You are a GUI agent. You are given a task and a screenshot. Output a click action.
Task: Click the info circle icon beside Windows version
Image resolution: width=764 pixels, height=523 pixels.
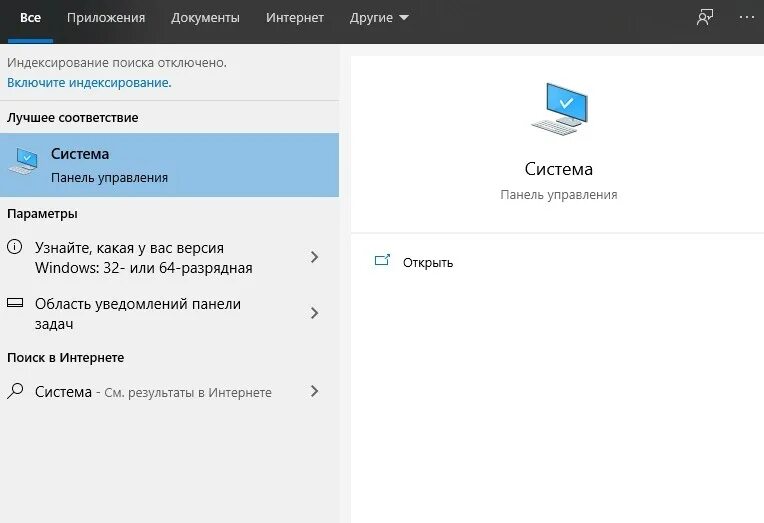(x=15, y=247)
